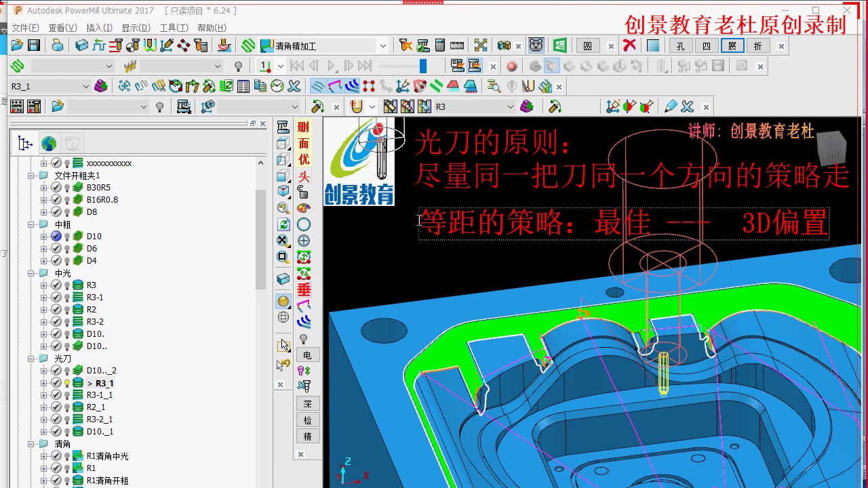868x488 pixels.
Task: Click the toolpath statistics list icon
Action: pos(243,86)
